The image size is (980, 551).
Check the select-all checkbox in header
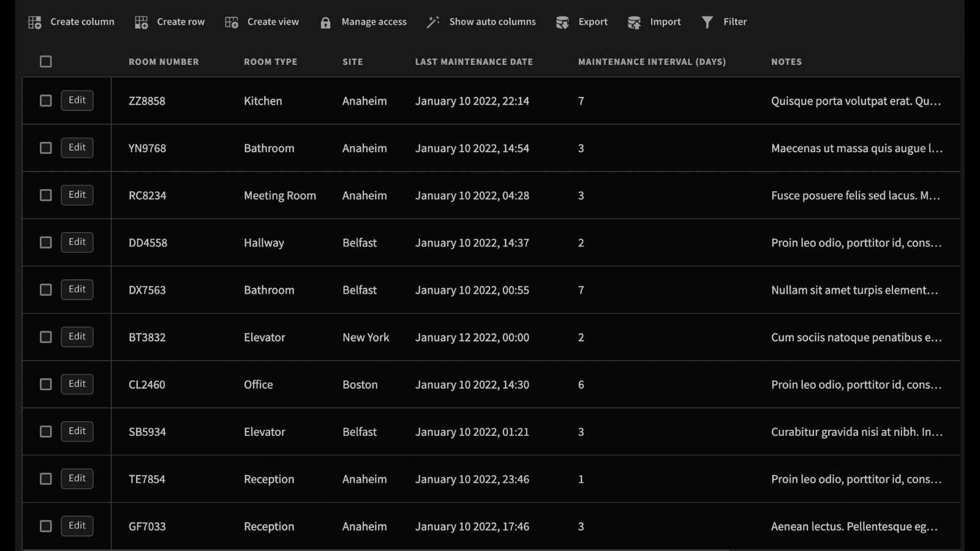(x=45, y=61)
